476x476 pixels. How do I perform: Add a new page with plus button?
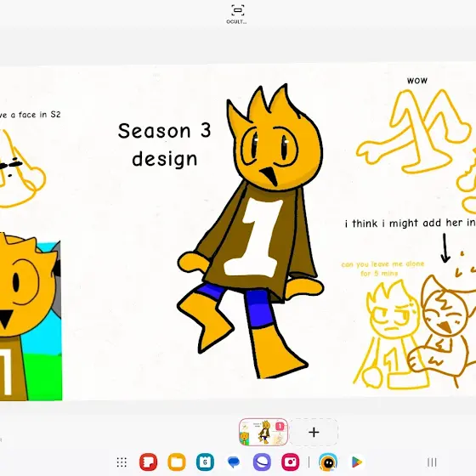314,432
